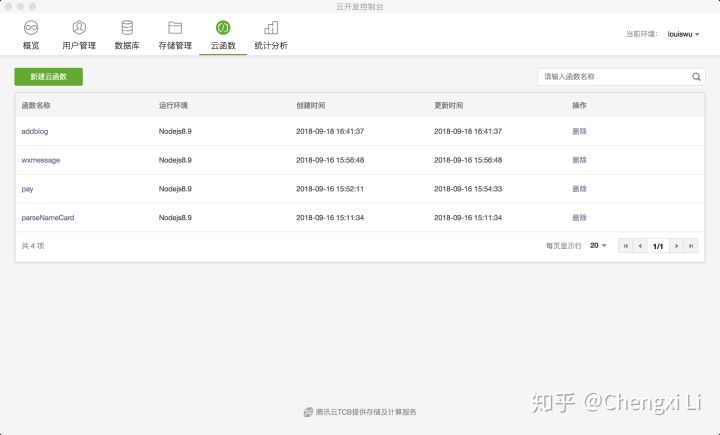Open the 存储管理 storage folder icon
Screen dimensions: 720x435
coord(175,28)
